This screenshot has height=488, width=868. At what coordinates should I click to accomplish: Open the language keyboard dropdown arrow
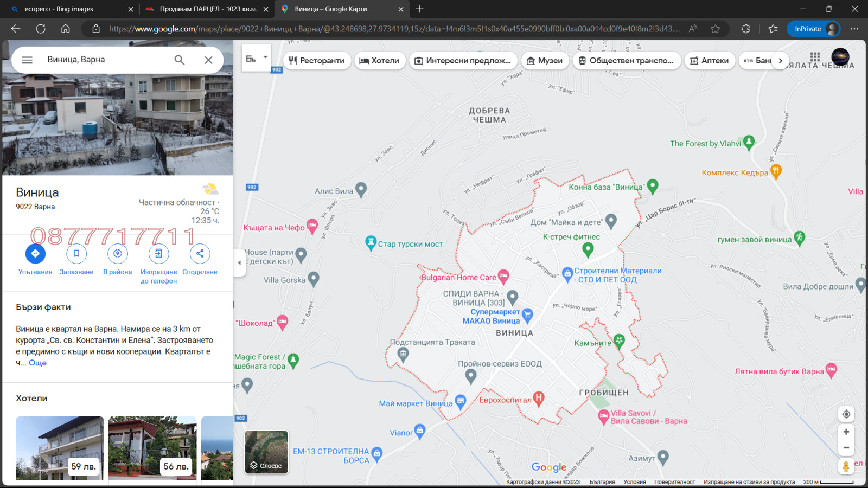(265, 57)
